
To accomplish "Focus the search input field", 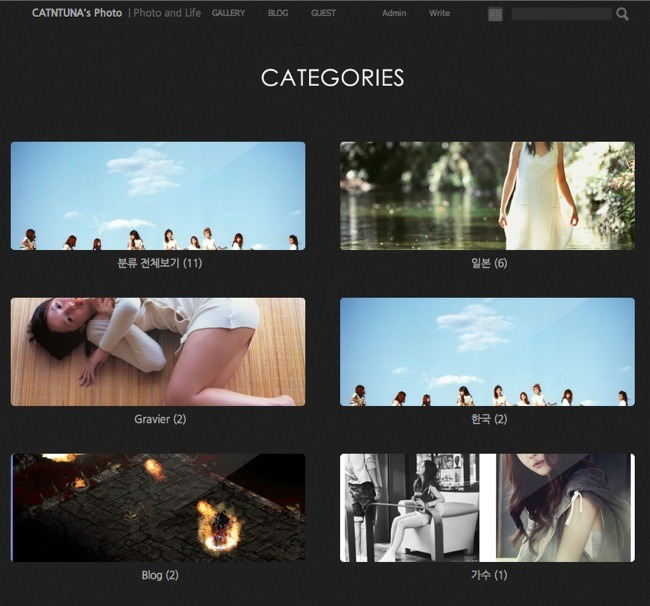I will click(562, 14).
